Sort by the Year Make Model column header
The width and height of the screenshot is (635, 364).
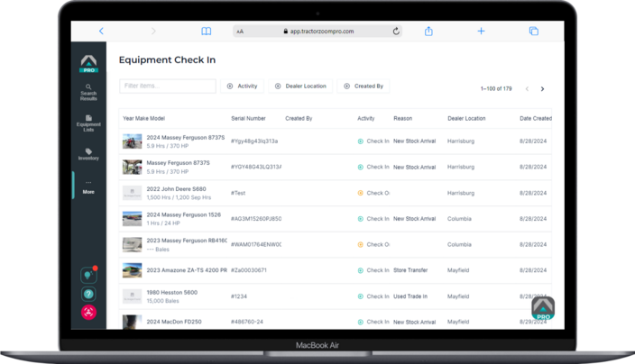(x=143, y=119)
